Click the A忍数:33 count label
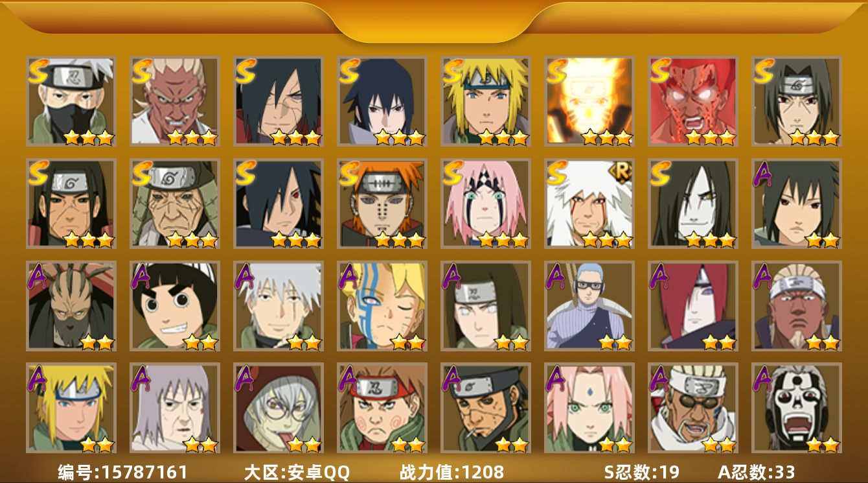The width and height of the screenshot is (868, 483). (756, 472)
